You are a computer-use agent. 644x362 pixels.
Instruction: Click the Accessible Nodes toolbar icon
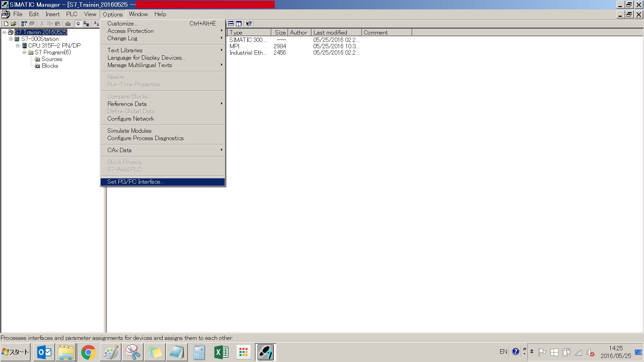coord(24,24)
